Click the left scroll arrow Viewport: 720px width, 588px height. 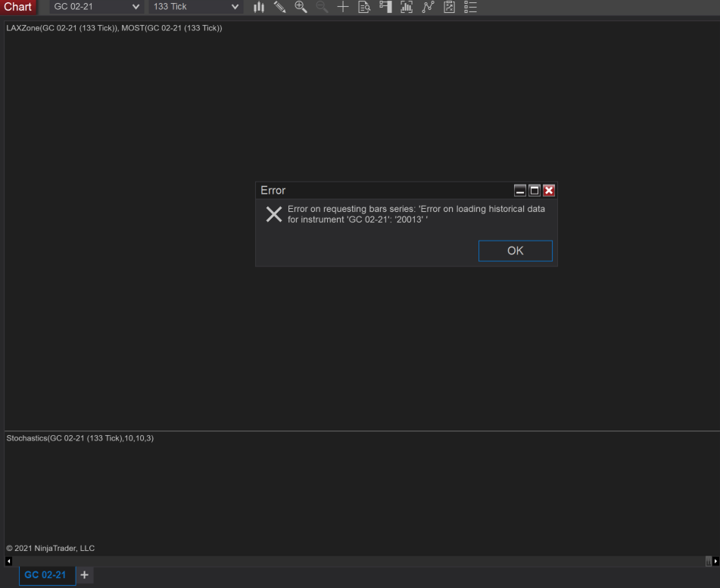click(9, 561)
